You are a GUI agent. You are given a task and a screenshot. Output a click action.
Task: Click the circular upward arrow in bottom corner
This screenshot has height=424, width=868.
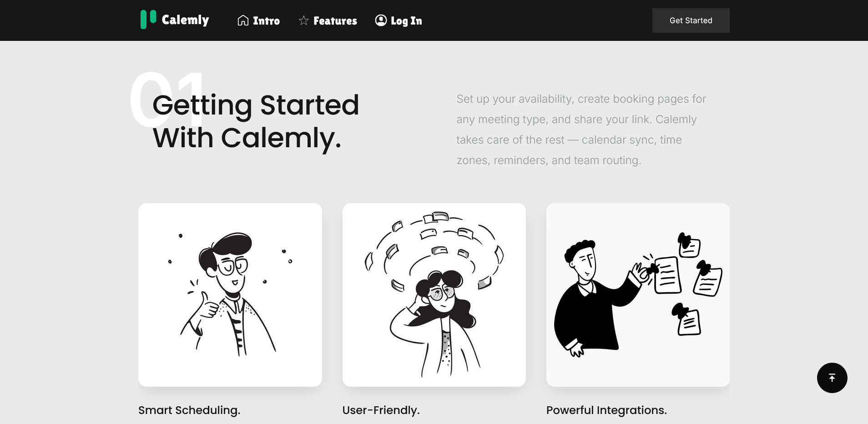coord(832,378)
